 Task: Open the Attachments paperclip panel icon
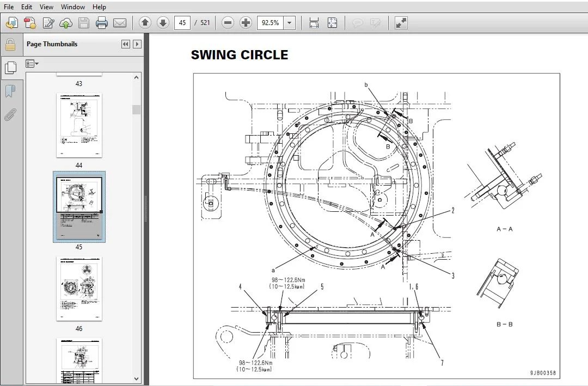pos(10,114)
